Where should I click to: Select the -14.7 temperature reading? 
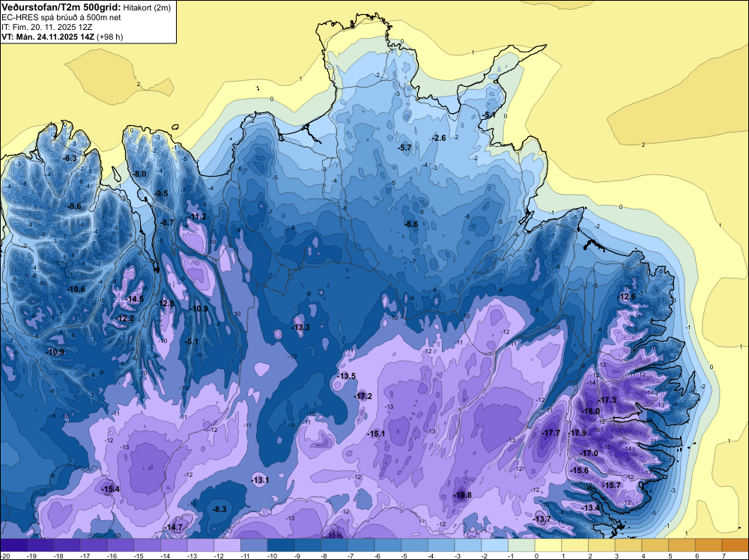click(x=174, y=527)
